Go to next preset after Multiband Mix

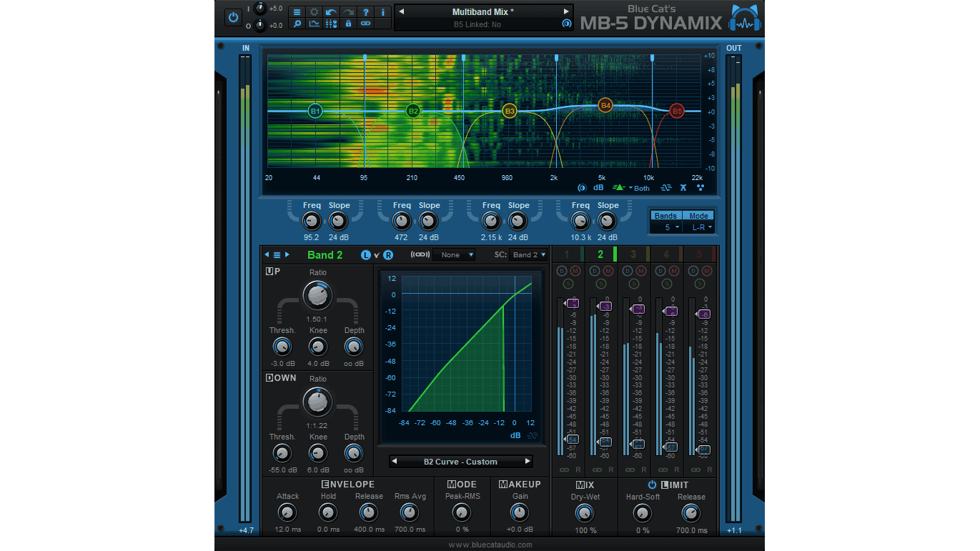click(567, 11)
